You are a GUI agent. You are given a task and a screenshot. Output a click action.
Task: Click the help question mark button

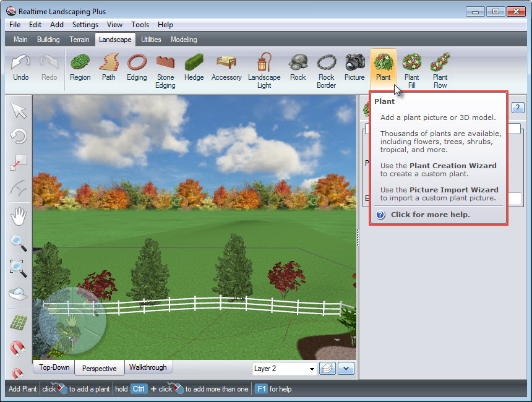click(518, 108)
